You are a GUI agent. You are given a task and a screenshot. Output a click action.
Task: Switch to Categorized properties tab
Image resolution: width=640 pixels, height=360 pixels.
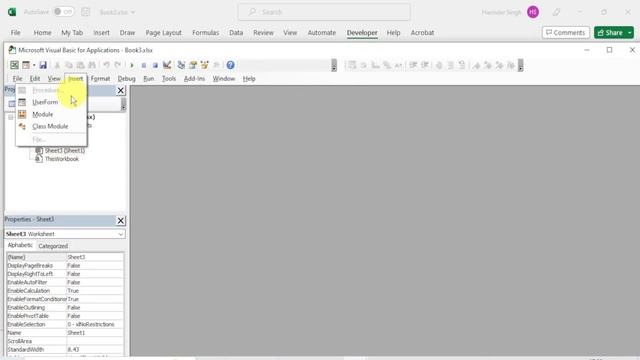[53, 246]
